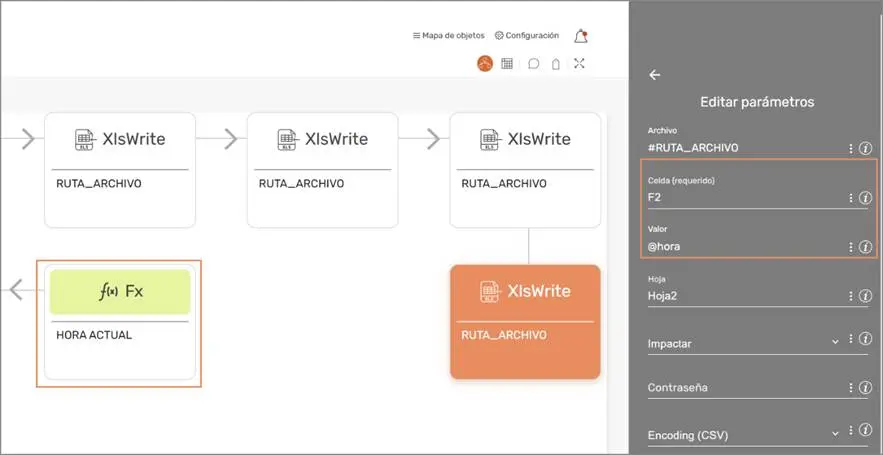Open the Archivo field options menu

point(851,149)
